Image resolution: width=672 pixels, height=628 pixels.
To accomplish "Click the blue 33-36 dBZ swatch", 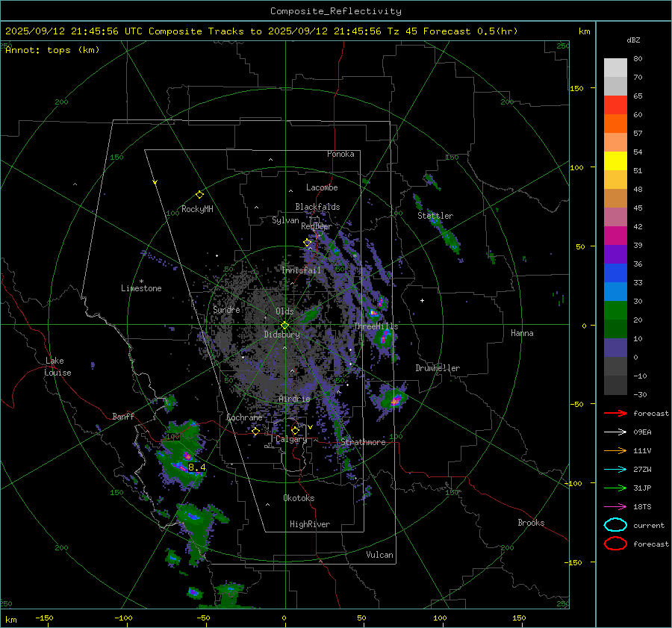I will 615,273.
